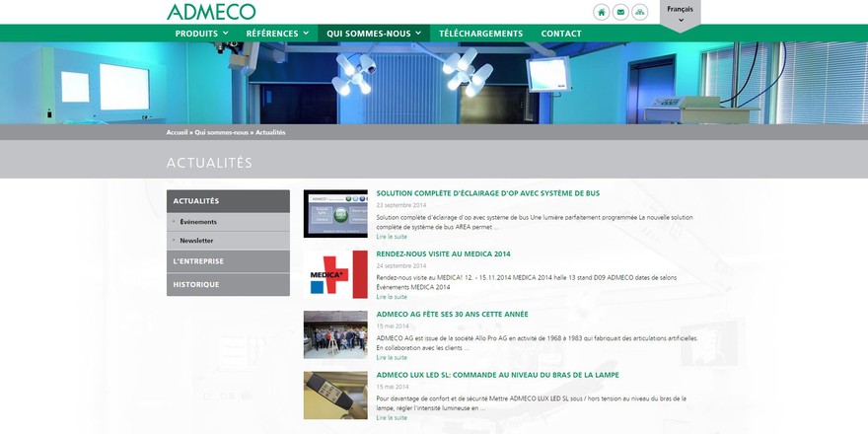
Task: Open the MEDICA logo thumbnail
Action: click(x=335, y=274)
